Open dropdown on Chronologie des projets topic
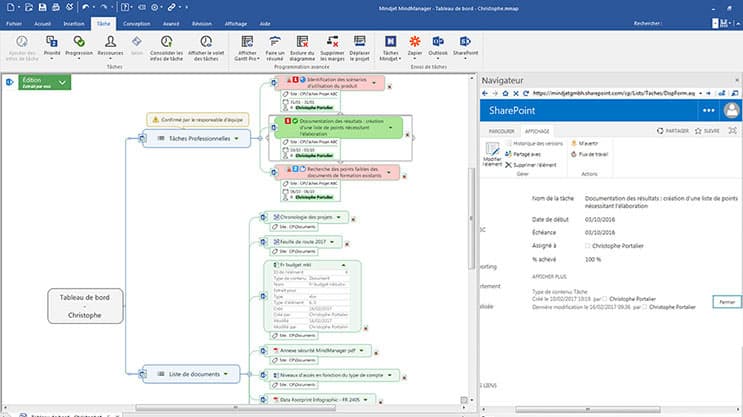The height and width of the screenshot is (417, 743). click(339, 217)
